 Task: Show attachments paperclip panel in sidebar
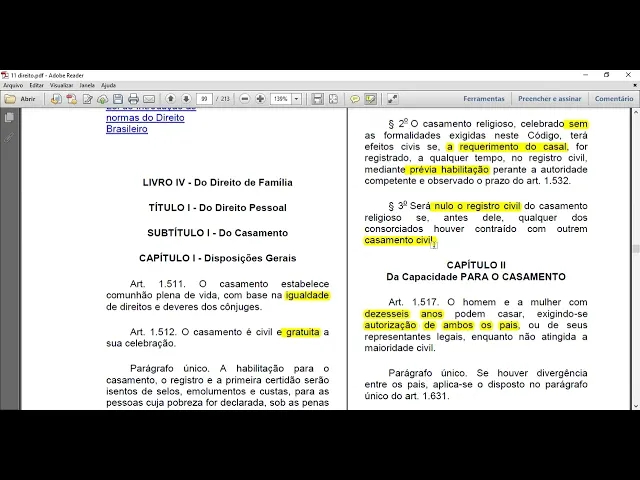point(9,138)
